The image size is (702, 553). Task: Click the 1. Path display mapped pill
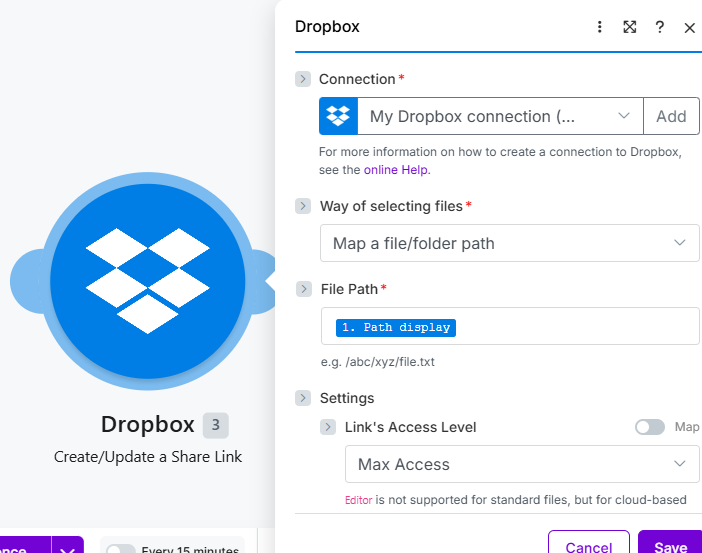(x=396, y=328)
